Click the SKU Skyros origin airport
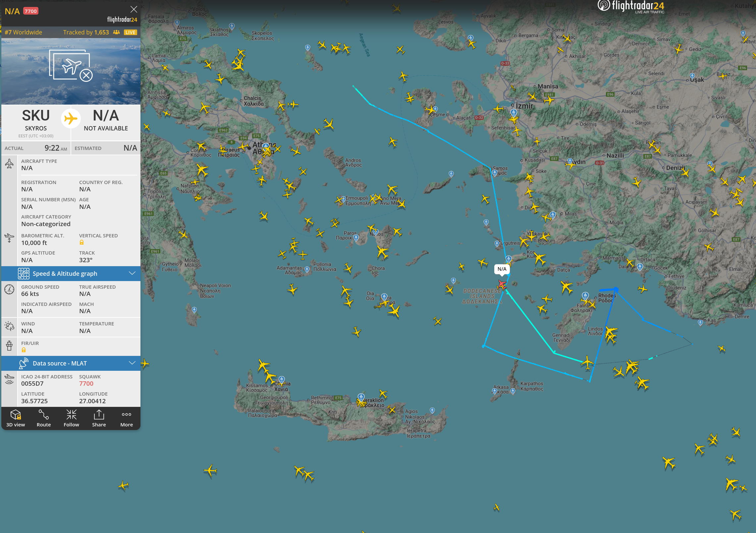The width and height of the screenshot is (756, 533). click(36, 122)
